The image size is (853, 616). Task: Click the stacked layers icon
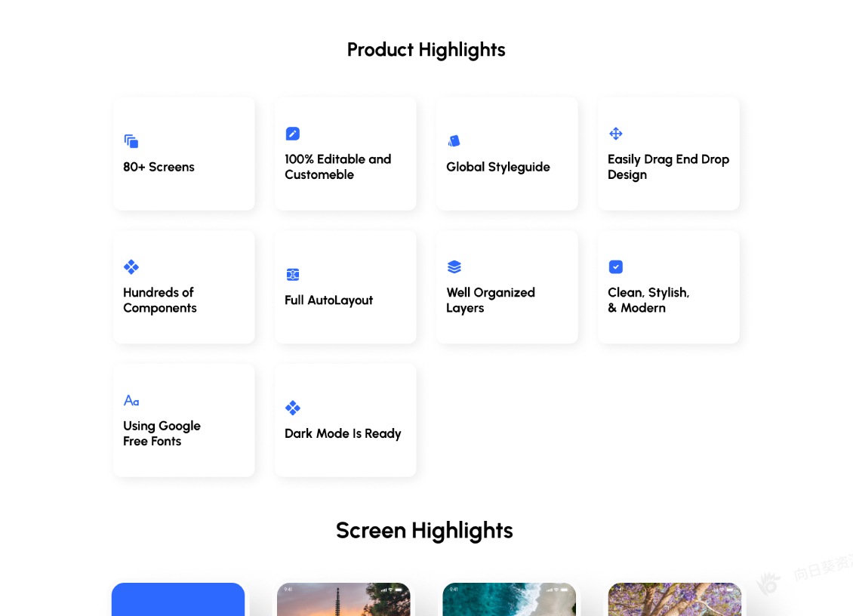click(x=454, y=266)
